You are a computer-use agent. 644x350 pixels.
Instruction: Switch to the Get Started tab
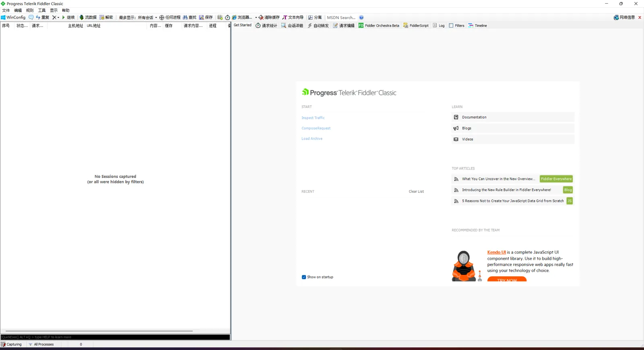coord(242,25)
